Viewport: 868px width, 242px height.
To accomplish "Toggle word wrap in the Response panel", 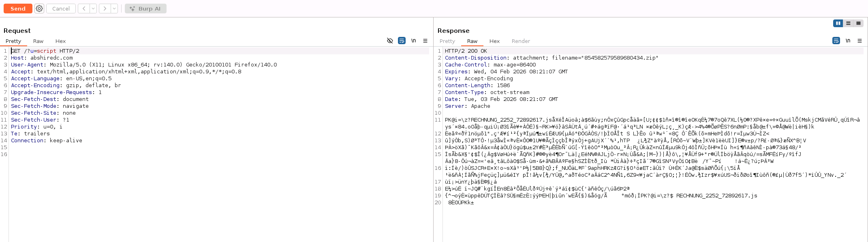I will pos(836,41).
